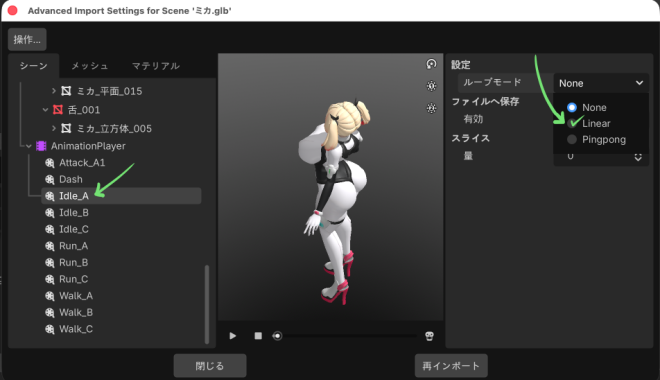This screenshot has height=380, width=660.
Task: Close the Advanced Import Settings window
Action: click(x=13, y=10)
